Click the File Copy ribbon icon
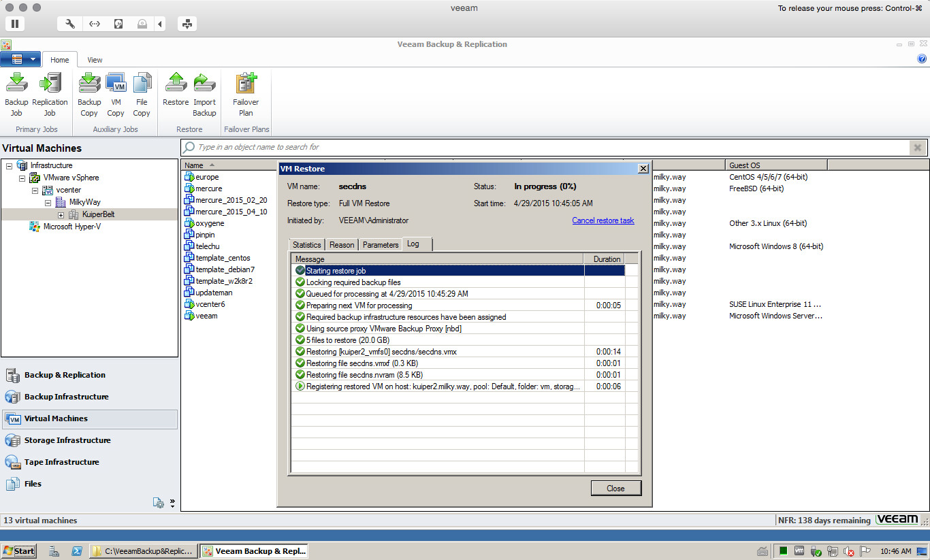Image resolution: width=930 pixels, height=560 pixels. tap(142, 94)
